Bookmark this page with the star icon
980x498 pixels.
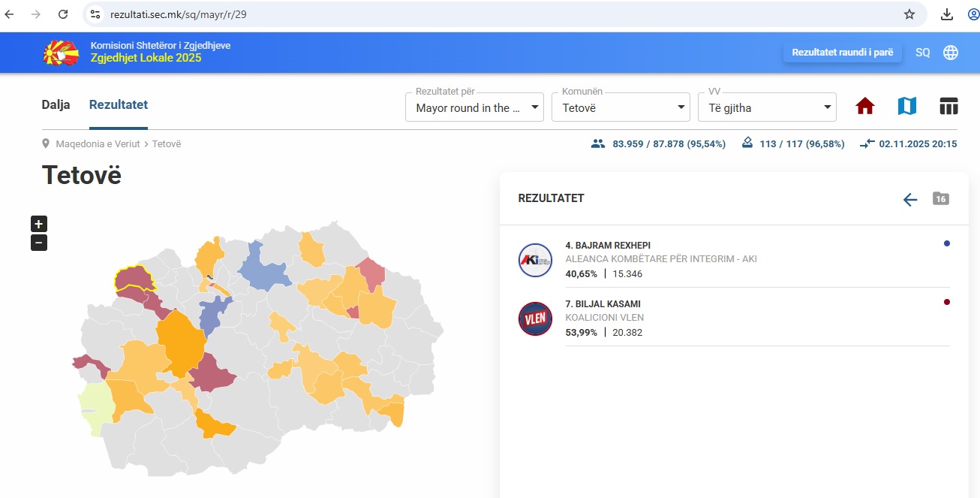(909, 14)
